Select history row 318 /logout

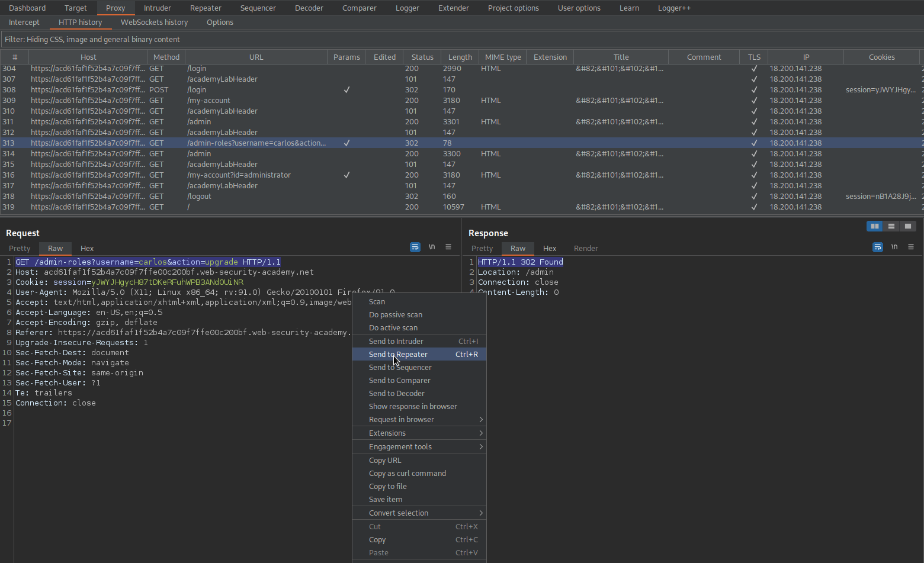[x=462, y=196]
